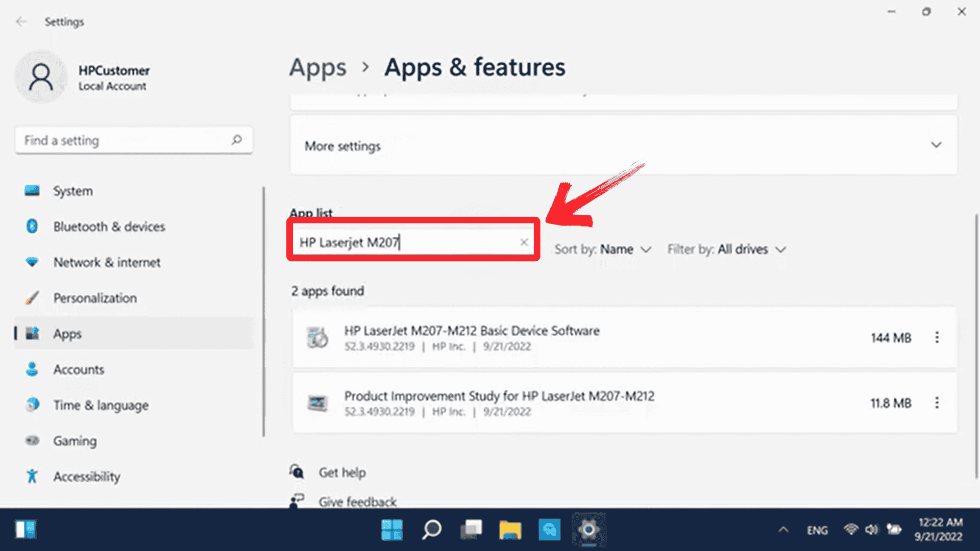980x551 pixels.
Task: Click the Get help link
Action: 342,472
